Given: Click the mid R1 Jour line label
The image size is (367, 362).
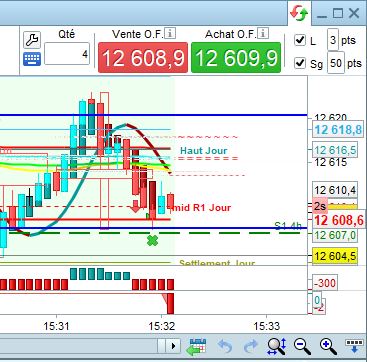Looking at the screenshot, I should (201, 208).
